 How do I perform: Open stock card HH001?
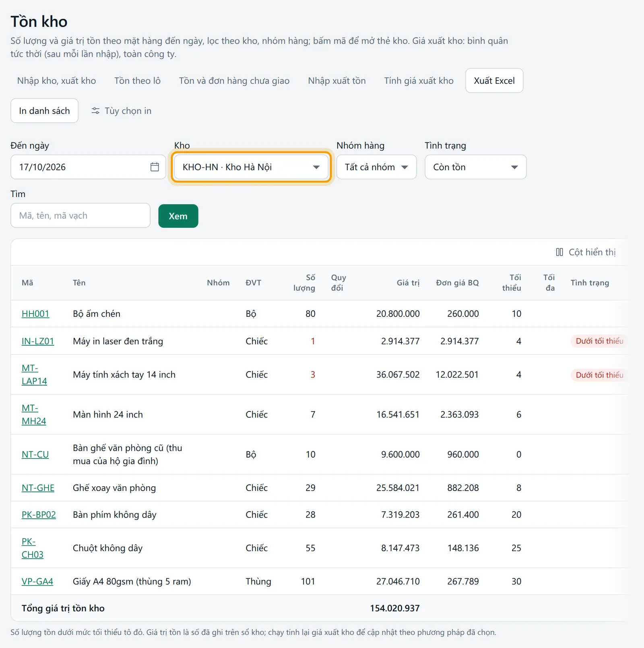coord(35,314)
